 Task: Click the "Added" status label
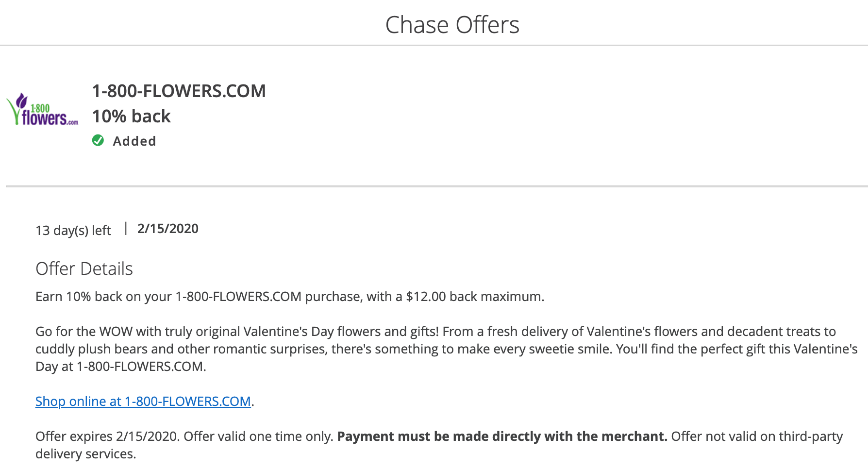134,141
